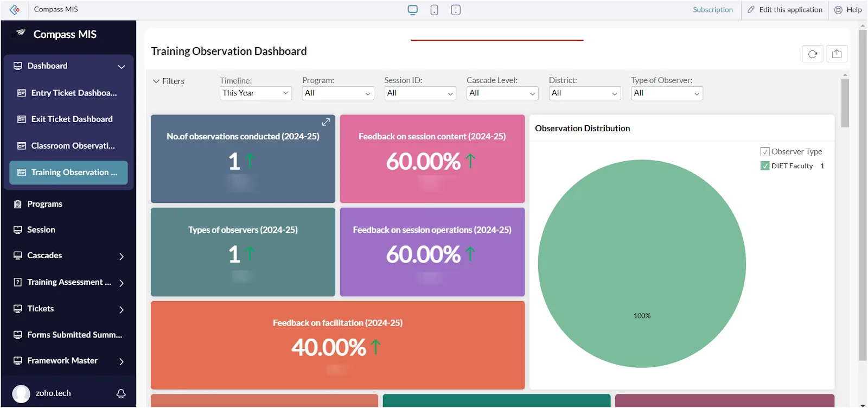Open the District filter dropdown
868x408 pixels.
click(585, 93)
